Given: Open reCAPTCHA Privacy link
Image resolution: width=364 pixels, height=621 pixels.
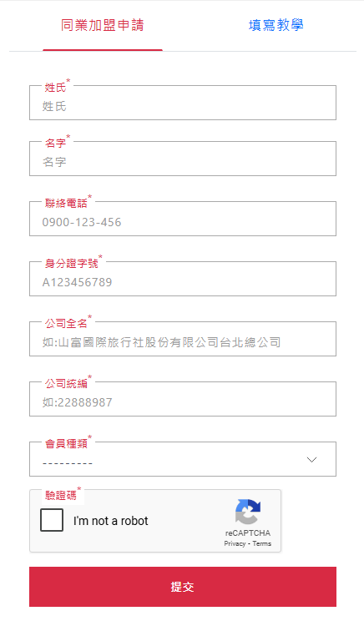Looking at the screenshot, I should pyautogui.click(x=235, y=543).
